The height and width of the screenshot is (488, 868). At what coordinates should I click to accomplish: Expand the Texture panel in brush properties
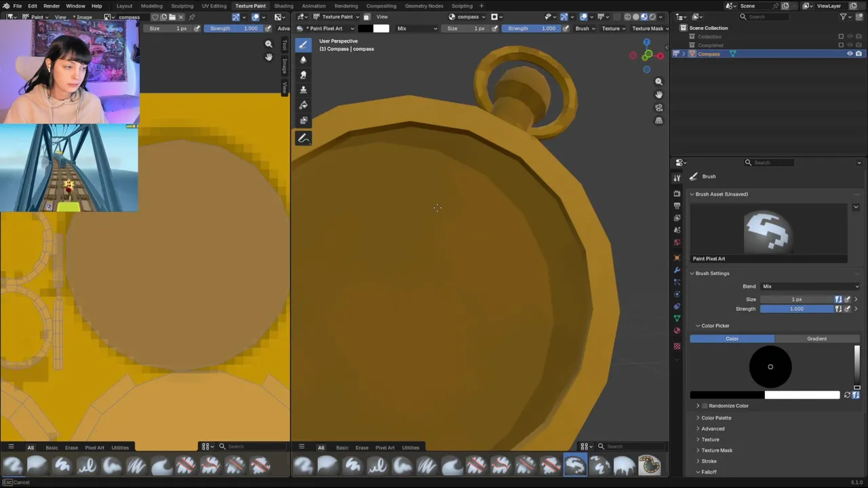pyautogui.click(x=710, y=439)
